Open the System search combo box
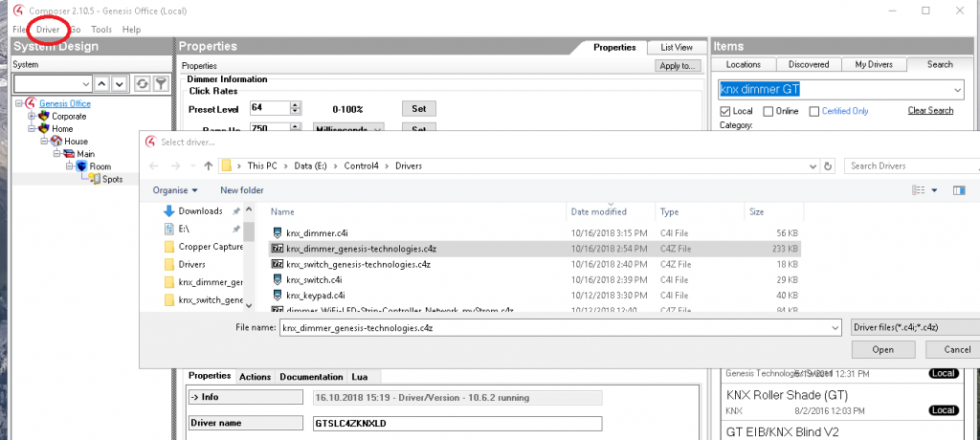The image size is (980, 440). 54,84
